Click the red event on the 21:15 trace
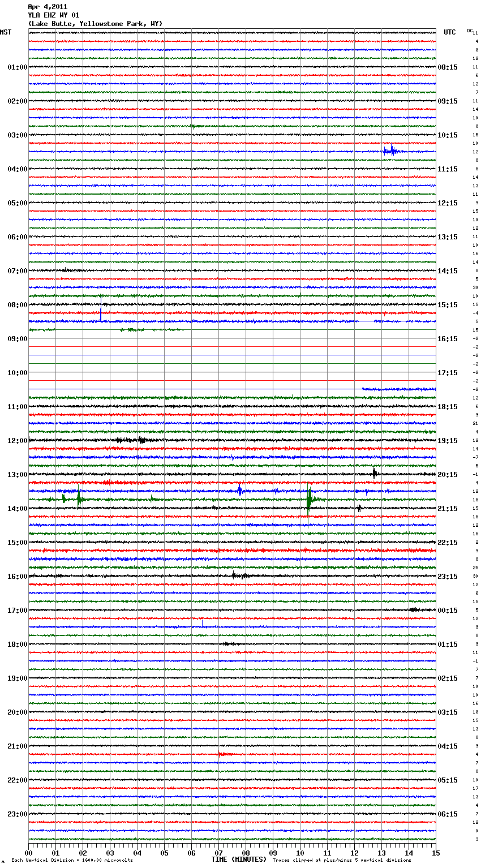Viewport: 481px width, 868px height. pyautogui.click(x=222, y=754)
